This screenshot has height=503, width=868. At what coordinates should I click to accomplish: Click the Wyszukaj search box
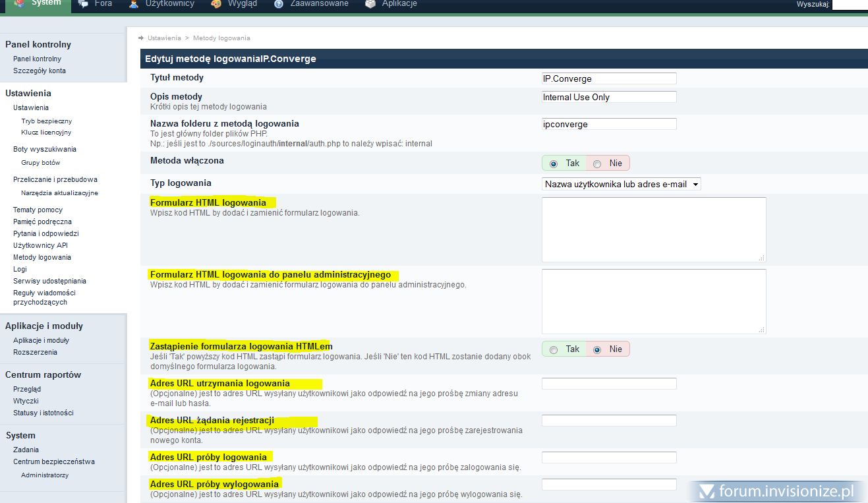(850, 5)
